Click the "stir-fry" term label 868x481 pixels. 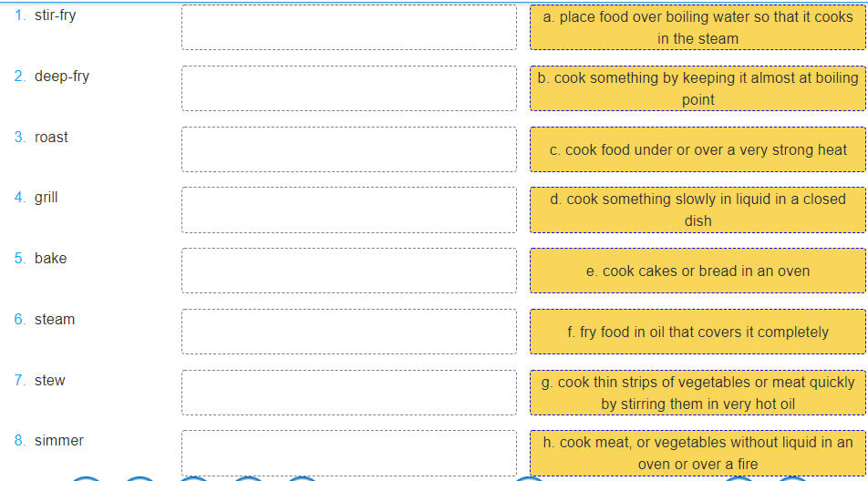point(55,15)
